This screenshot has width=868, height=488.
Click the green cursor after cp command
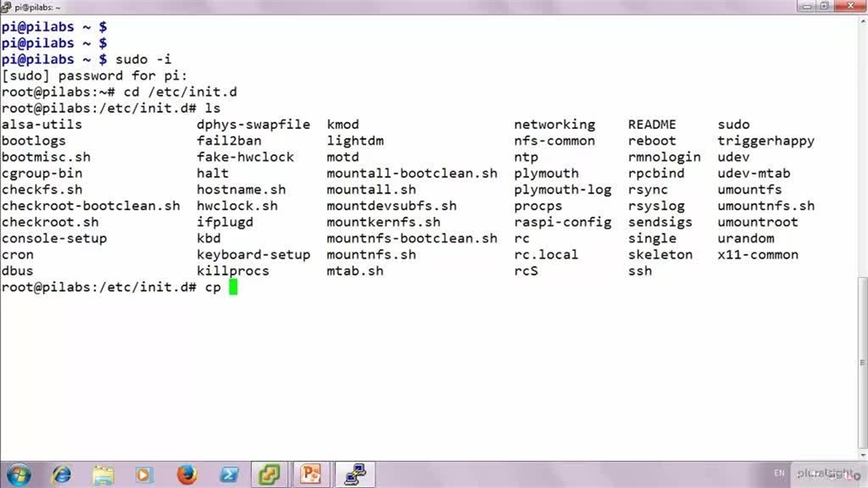click(233, 287)
